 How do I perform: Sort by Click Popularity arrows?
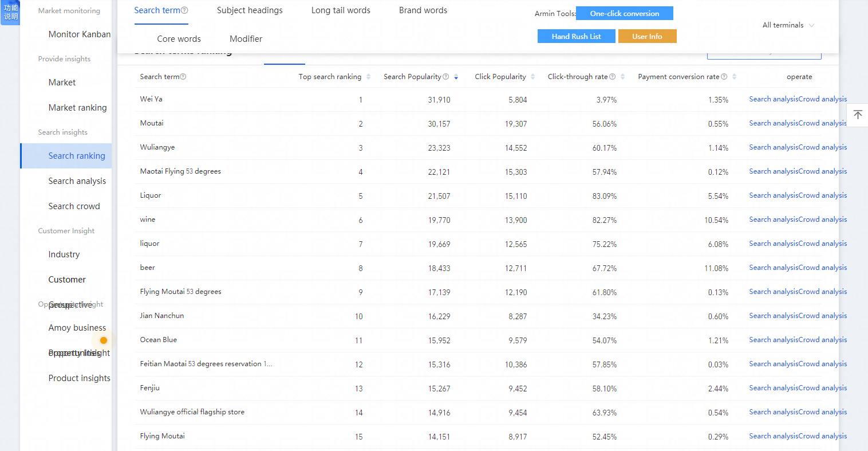pos(533,77)
